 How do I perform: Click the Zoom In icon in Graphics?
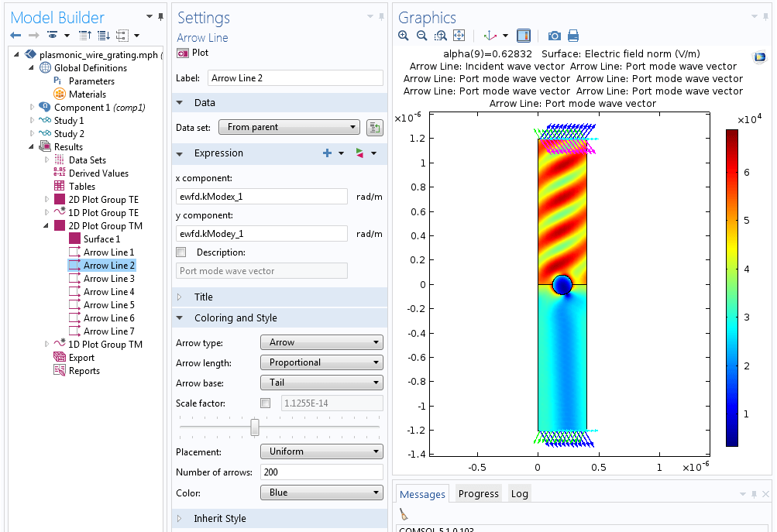coord(404,36)
